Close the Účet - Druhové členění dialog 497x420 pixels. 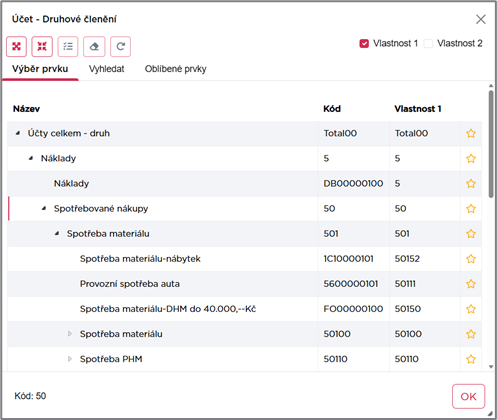coord(481,19)
